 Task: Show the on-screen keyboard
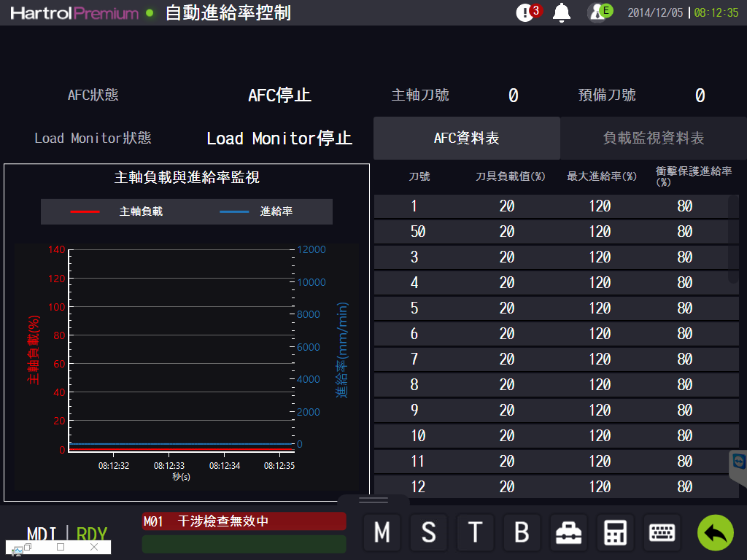[662, 532]
